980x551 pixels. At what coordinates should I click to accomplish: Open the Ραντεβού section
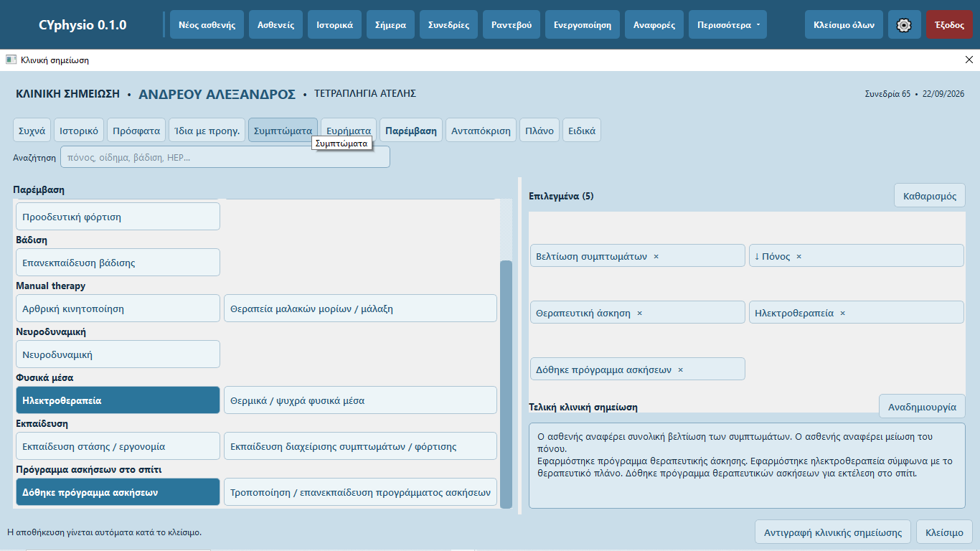512,24
